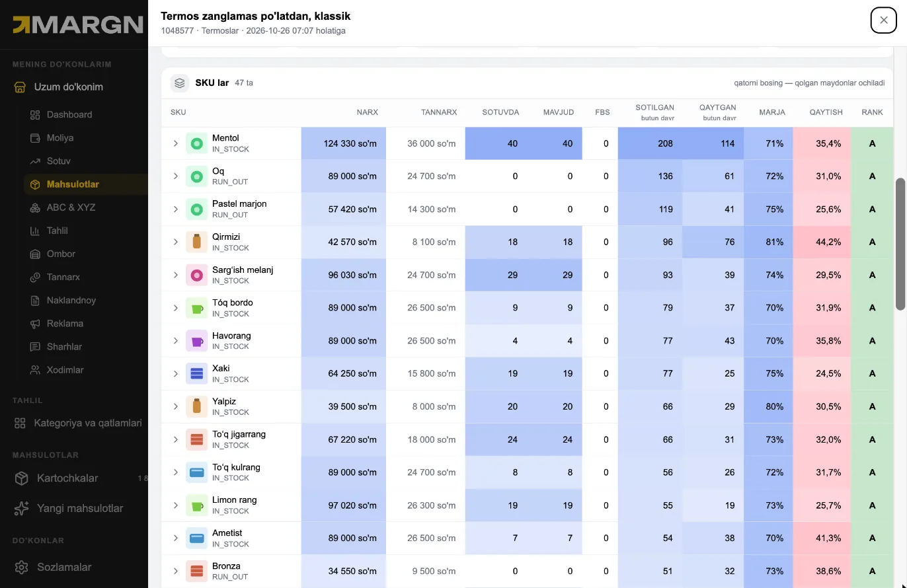
Task: Sort by the QAYTISH column header
Action: (826, 112)
